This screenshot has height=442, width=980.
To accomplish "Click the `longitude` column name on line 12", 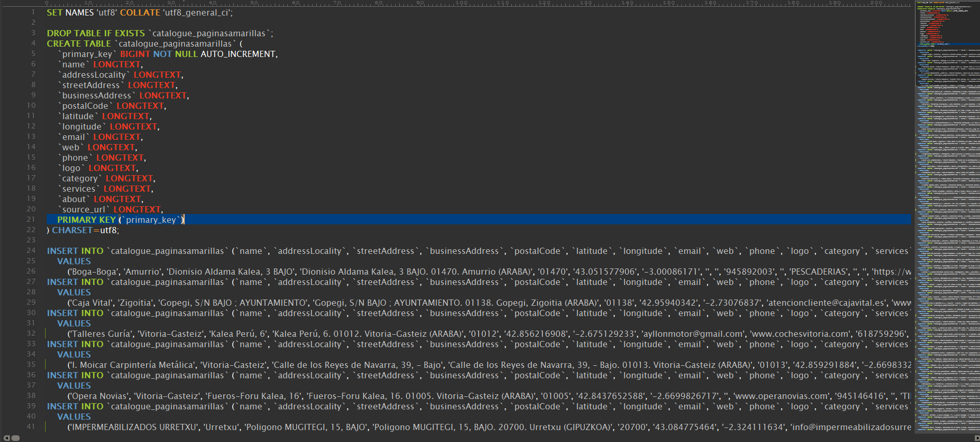I will pos(82,126).
